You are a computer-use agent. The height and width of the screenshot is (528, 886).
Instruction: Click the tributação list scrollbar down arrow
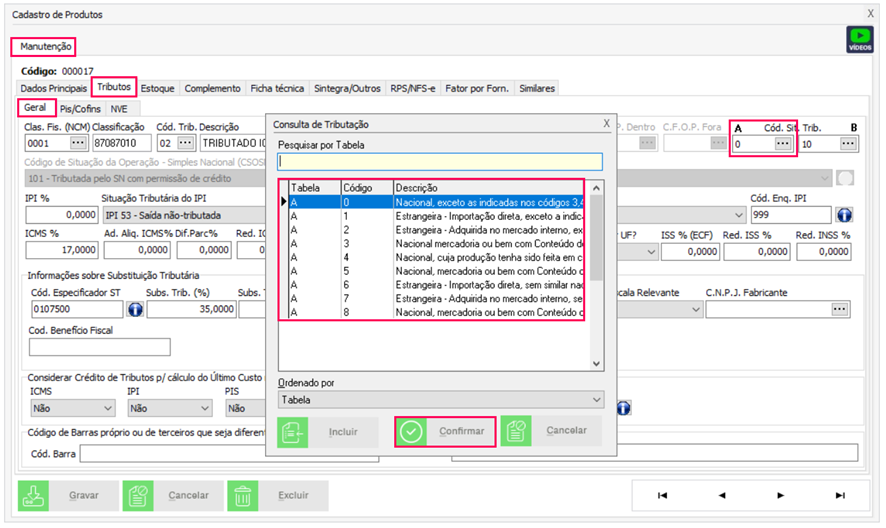click(x=597, y=363)
